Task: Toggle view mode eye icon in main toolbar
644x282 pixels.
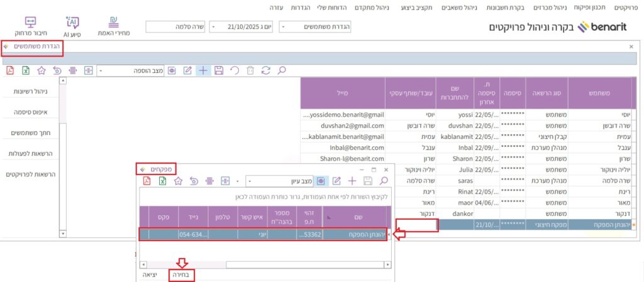Action: [172, 70]
